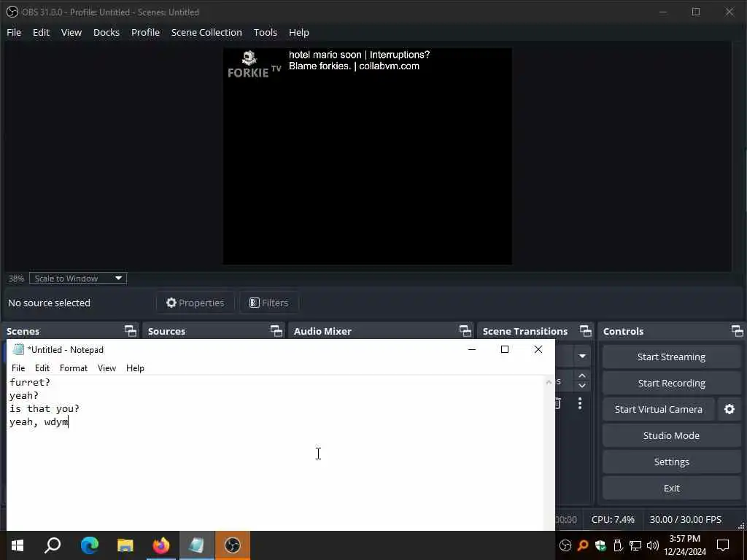
Task: Open network status tray icon
Action: 635,545
